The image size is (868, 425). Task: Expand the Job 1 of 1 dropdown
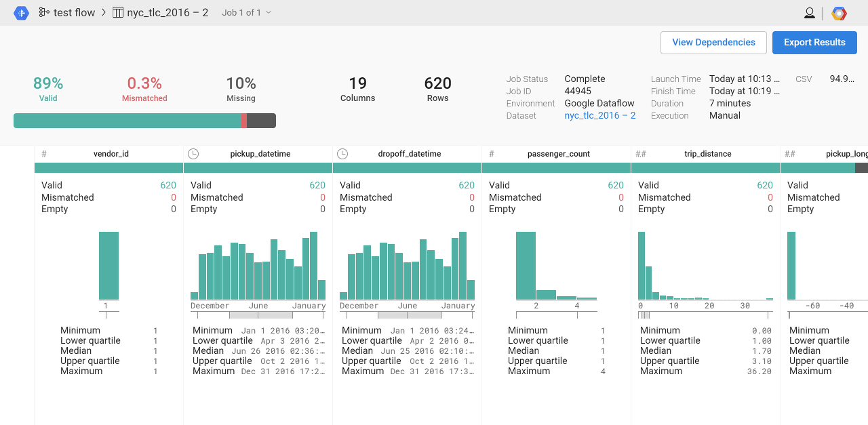click(247, 13)
